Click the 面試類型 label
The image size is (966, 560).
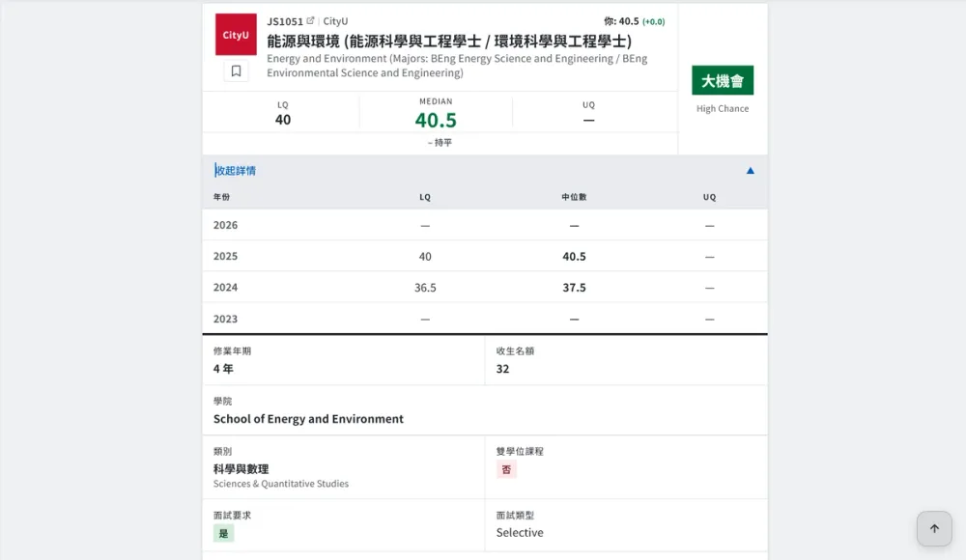coord(515,515)
